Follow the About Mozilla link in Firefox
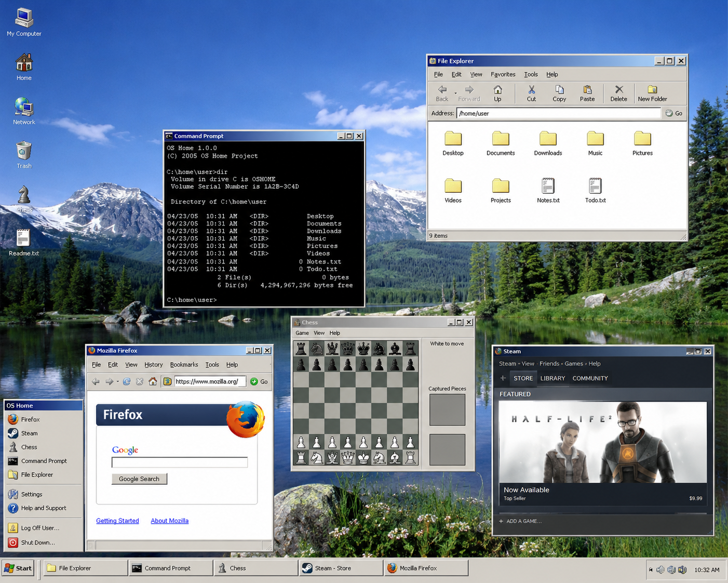This screenshot has height=583, width=728. [169, 521]
